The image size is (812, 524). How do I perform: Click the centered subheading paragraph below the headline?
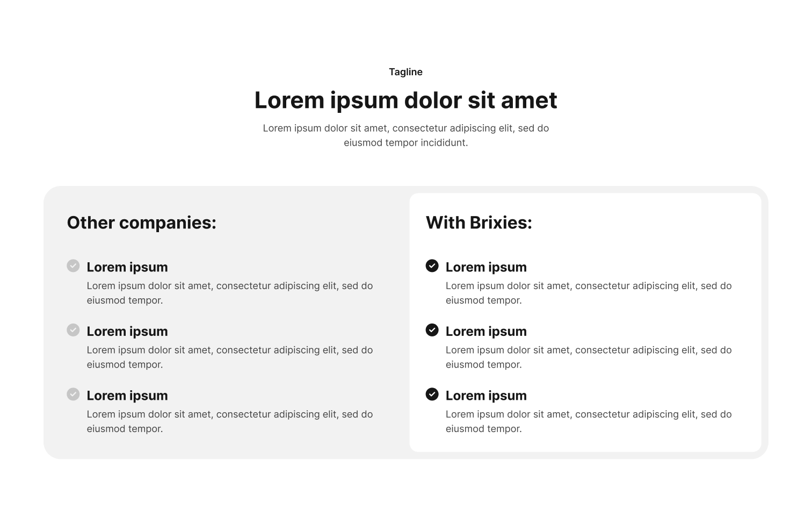(405, 135)
